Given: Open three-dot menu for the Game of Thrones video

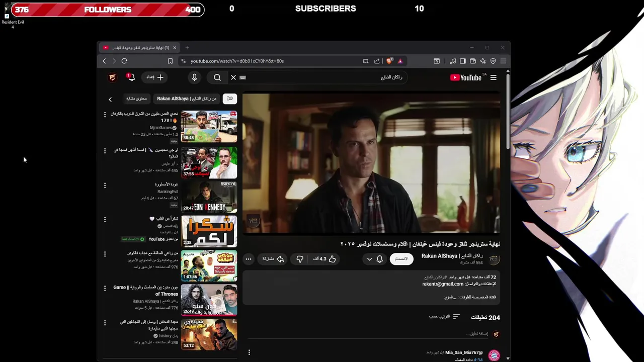Looking at the screenshot, I should point(105,288).
